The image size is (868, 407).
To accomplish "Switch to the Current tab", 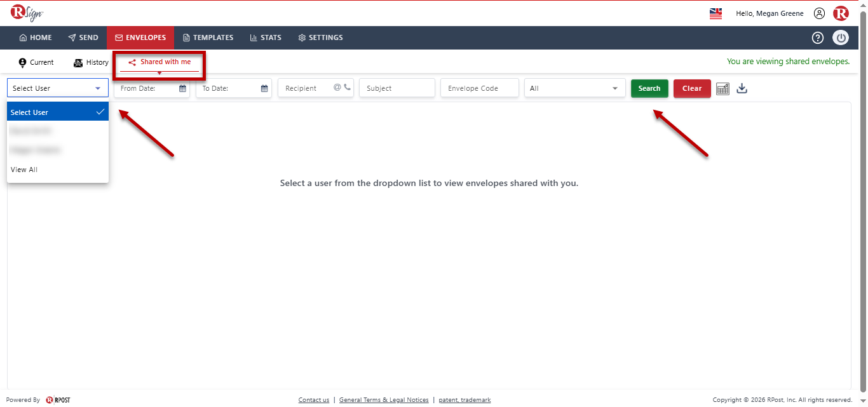I will pos(36,62).
